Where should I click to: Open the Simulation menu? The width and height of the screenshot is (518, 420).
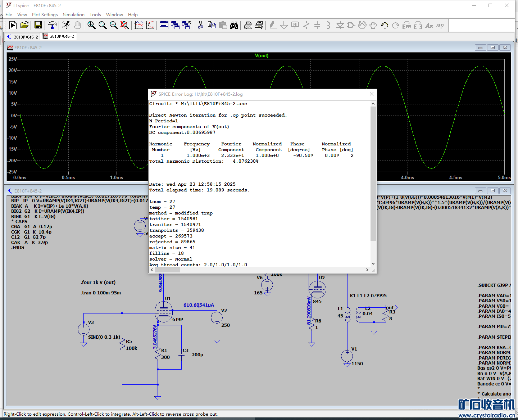pyautogui.click(x=73, y=15)
